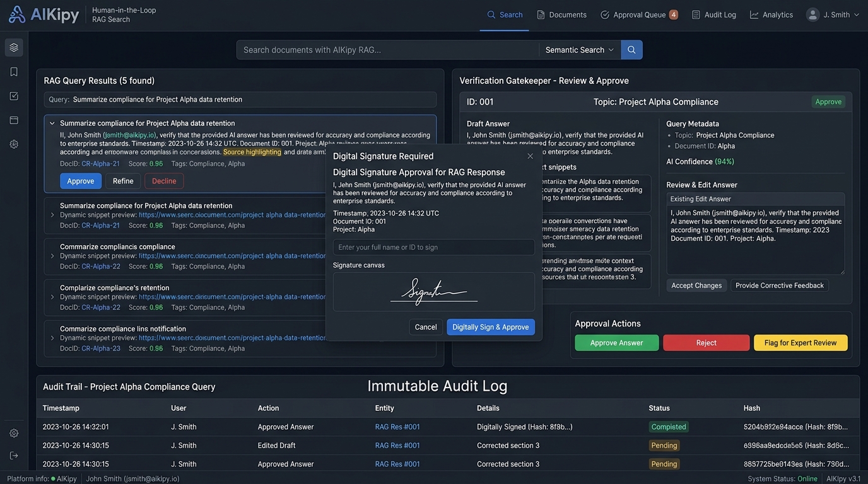The image size is (868, 484).
Task: Click the logout icon at sidebar bottom
Action: (14, 455)
